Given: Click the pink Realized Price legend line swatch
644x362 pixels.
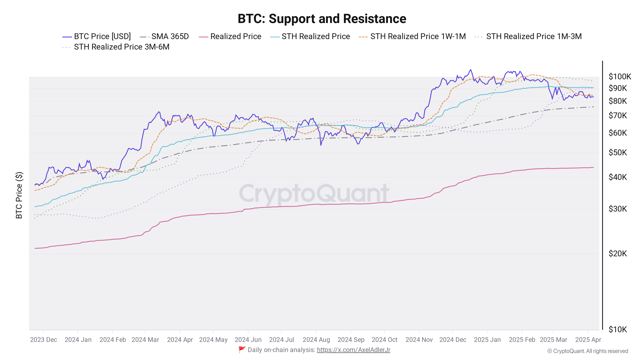Looking at the screenshot, I should coord(203,37).
